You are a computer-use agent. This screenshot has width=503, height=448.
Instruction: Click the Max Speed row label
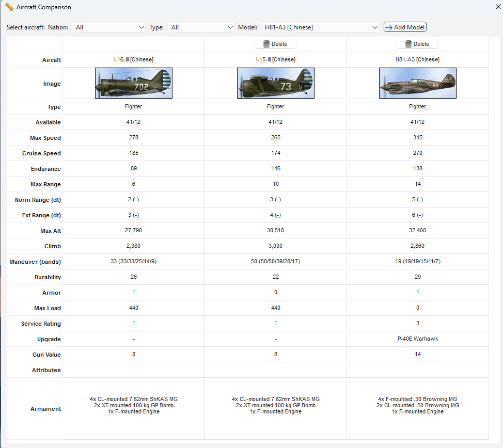[45, 138]
